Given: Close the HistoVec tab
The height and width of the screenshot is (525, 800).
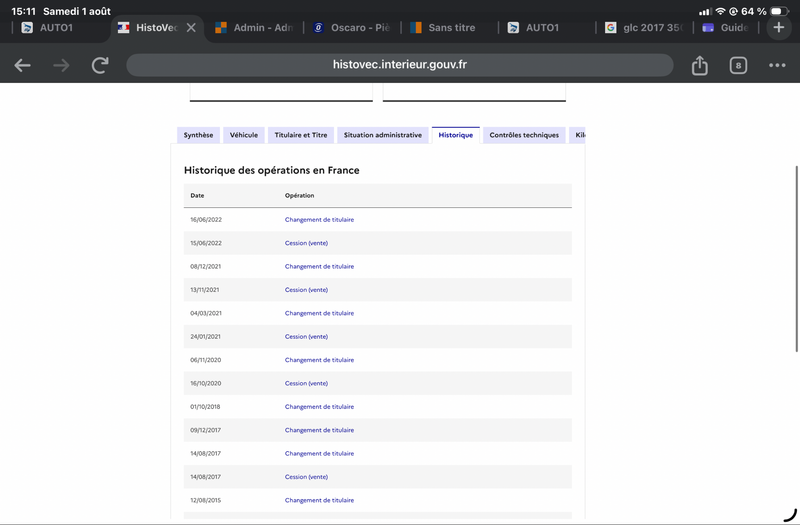Looking at the screenshot, I should pos(191,28).
